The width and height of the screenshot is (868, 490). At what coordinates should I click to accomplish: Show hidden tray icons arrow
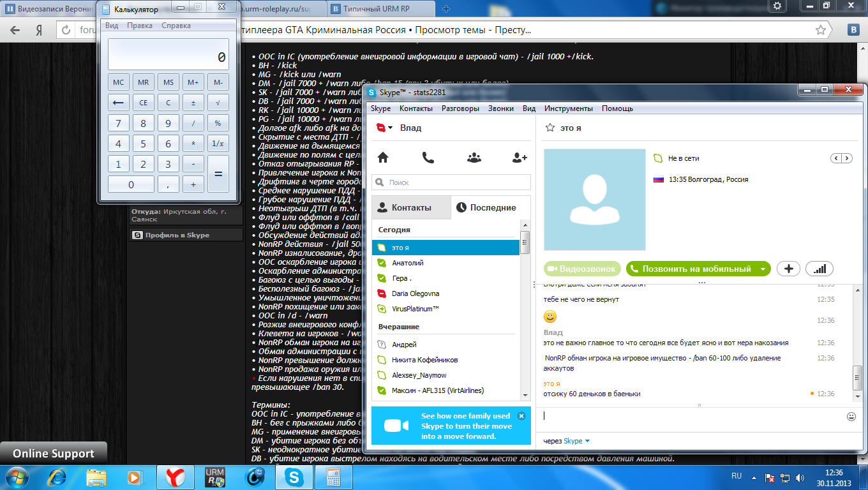pos(755,477)
